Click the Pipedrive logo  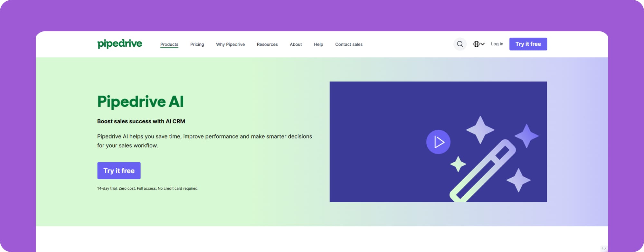[119, 44]
